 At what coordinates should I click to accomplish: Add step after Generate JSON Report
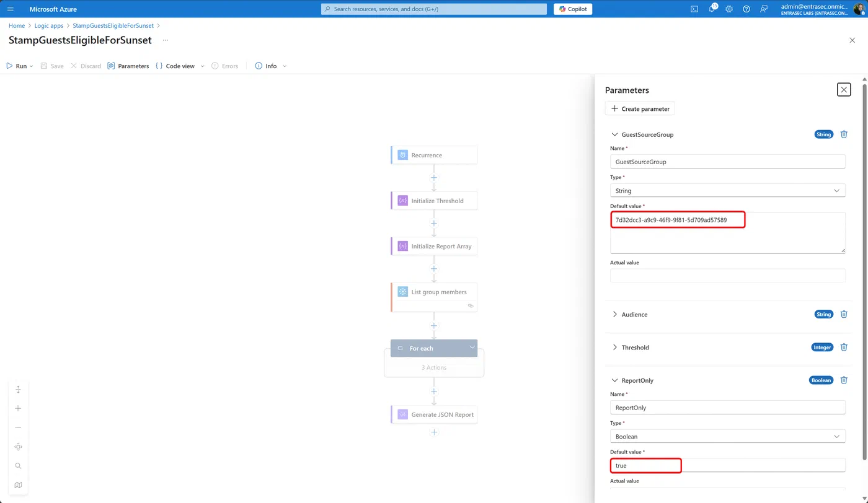tap(434, 432)
